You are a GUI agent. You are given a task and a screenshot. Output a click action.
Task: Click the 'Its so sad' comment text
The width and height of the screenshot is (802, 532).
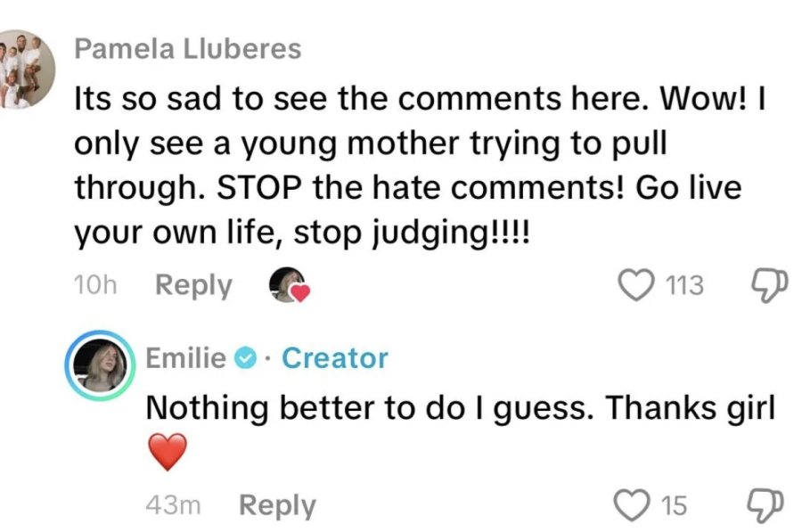tap(420, 165)
